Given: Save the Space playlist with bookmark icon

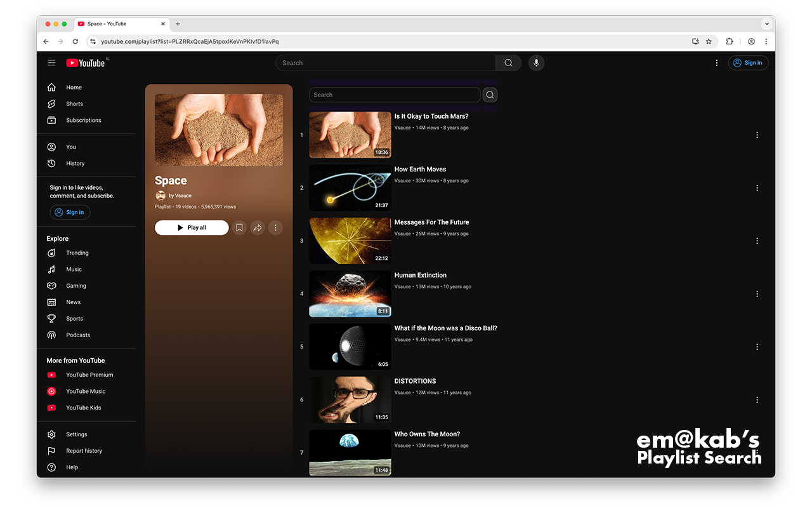Looking at the screenshot, I should (x=239, y=227).
